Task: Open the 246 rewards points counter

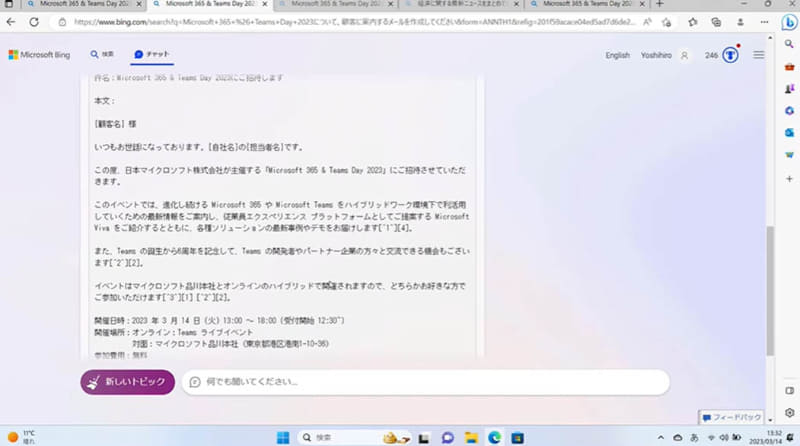Action: 711,55
